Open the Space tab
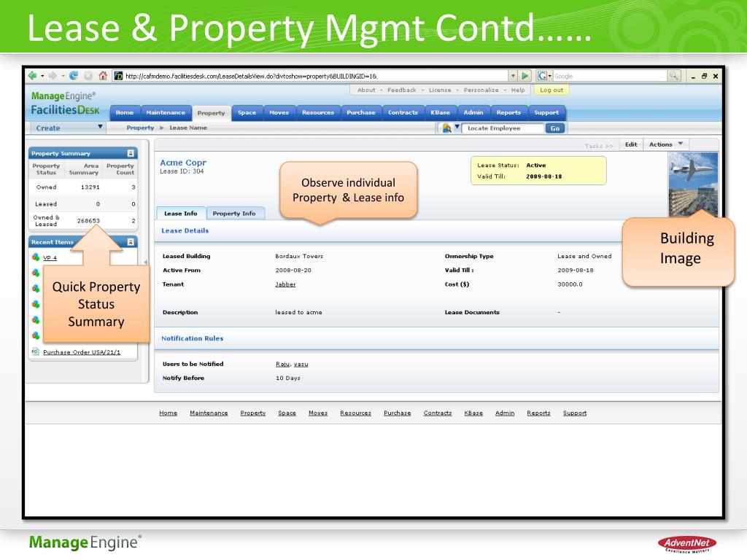The image size is (747, 560). pos(247,113)
